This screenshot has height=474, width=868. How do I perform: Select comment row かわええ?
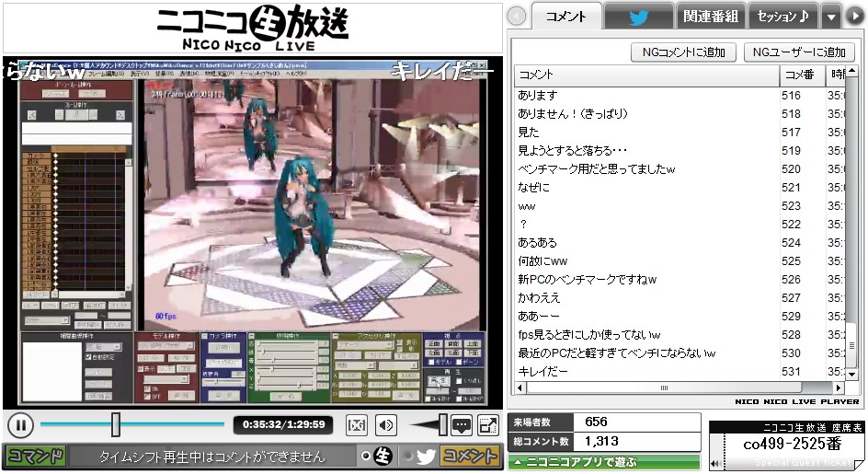pyautogui.click(x=680, y=297)
